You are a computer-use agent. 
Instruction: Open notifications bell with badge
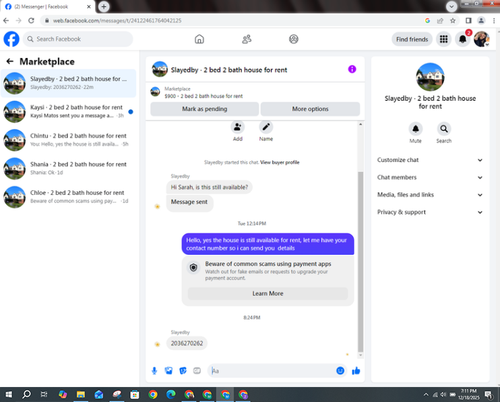pyautogui.click(x=463, y=39)
